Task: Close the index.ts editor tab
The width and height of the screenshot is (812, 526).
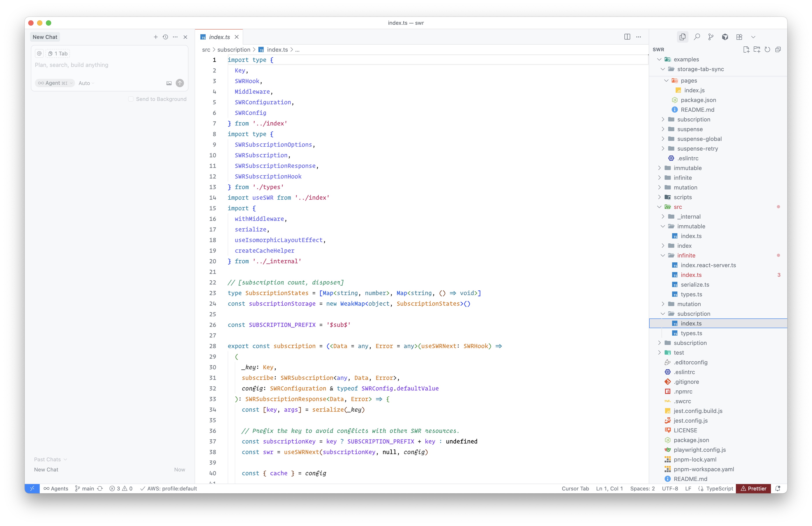Action: (x=237, y=37)
